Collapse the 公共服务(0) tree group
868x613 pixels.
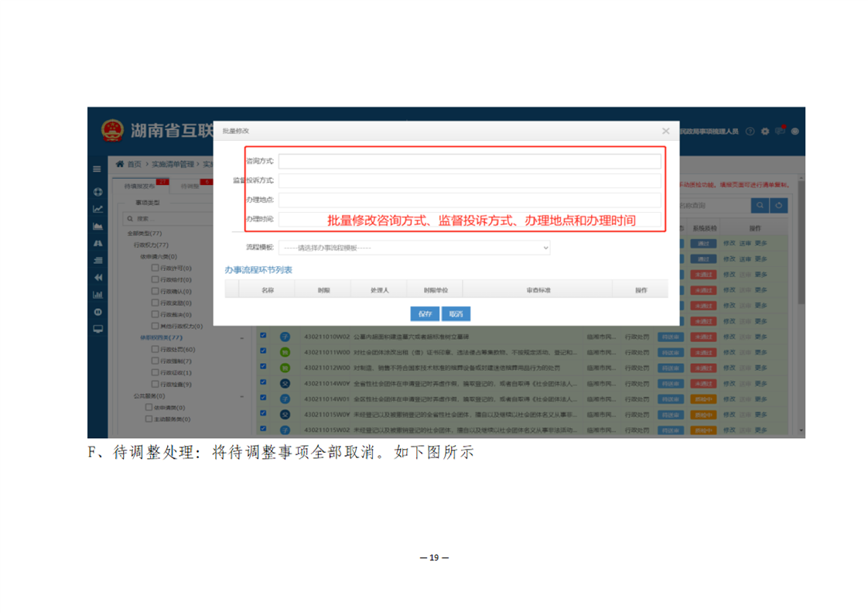[x=241, y=396]
